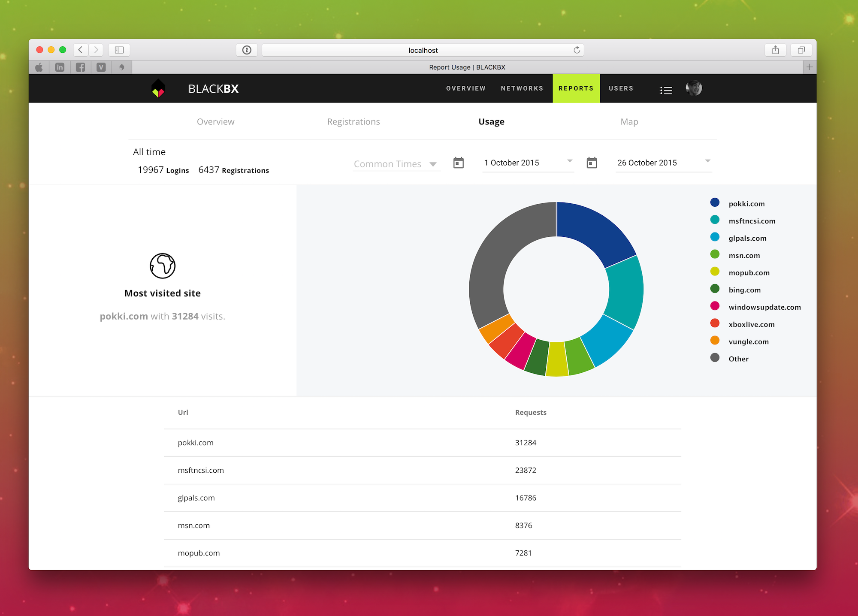Viewport: 858px width, 616px height.
Task: Click the Safari share icon
Action: [775, 50]
